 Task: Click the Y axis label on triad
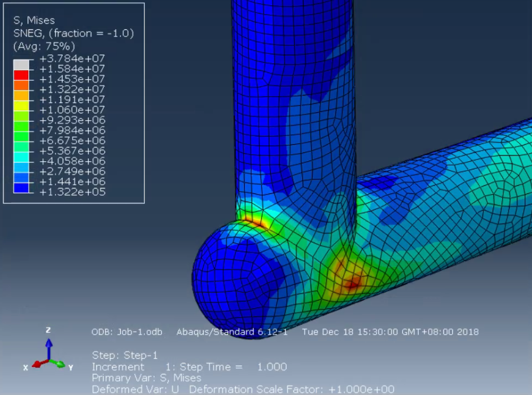click(70, 367)
